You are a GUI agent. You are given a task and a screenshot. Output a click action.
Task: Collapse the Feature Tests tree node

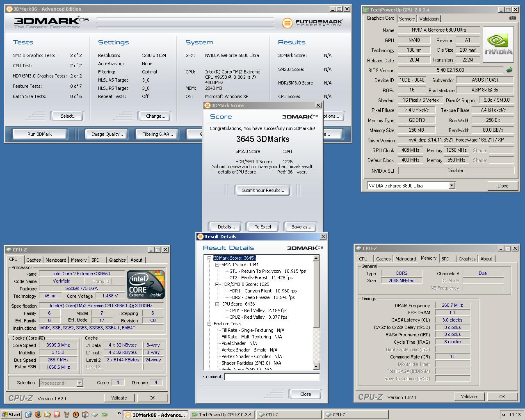[x=209, y=324]
